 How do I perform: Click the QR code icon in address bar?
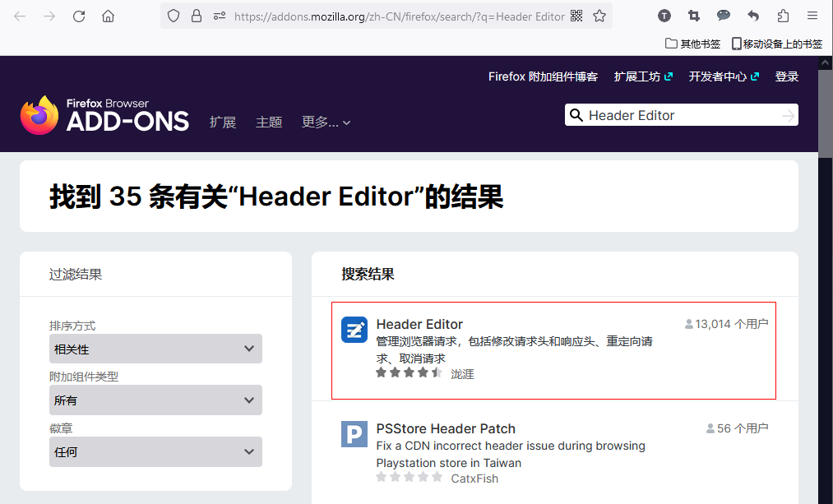click(576, 16)
